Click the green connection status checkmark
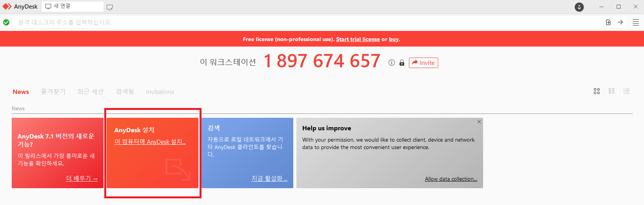This screenshot has width=644, height=205. coord(6,22)
